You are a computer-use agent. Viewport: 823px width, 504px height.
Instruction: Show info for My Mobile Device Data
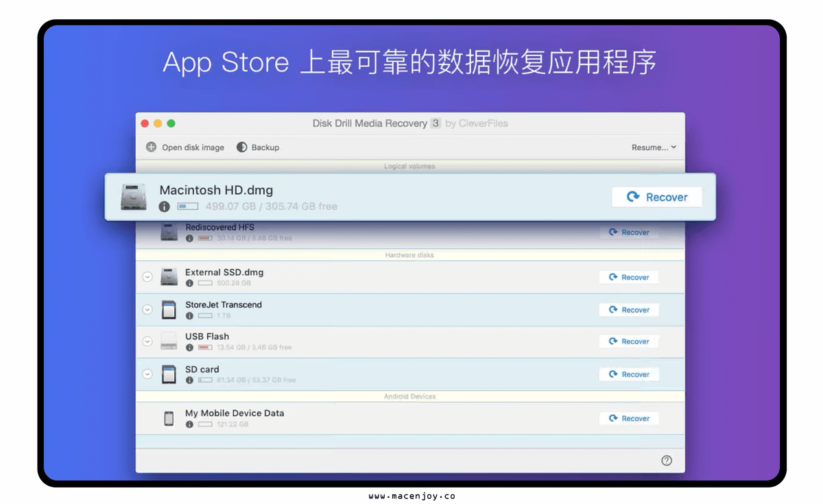(x=189, y=424)
